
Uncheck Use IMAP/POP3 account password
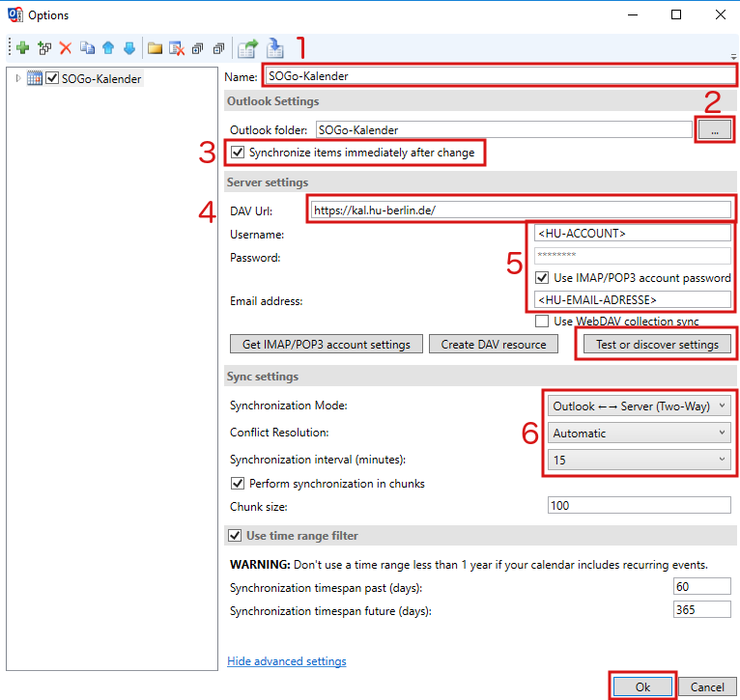[542, 278]
